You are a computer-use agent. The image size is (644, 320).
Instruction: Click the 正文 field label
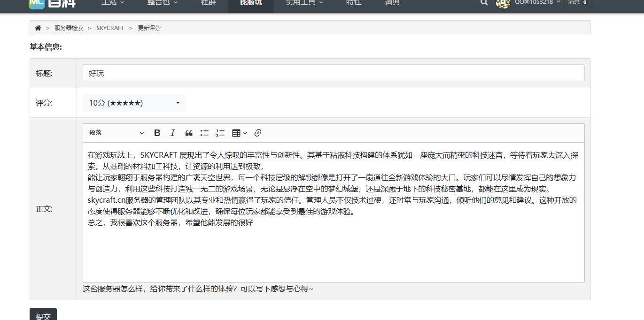coord(44,209)
